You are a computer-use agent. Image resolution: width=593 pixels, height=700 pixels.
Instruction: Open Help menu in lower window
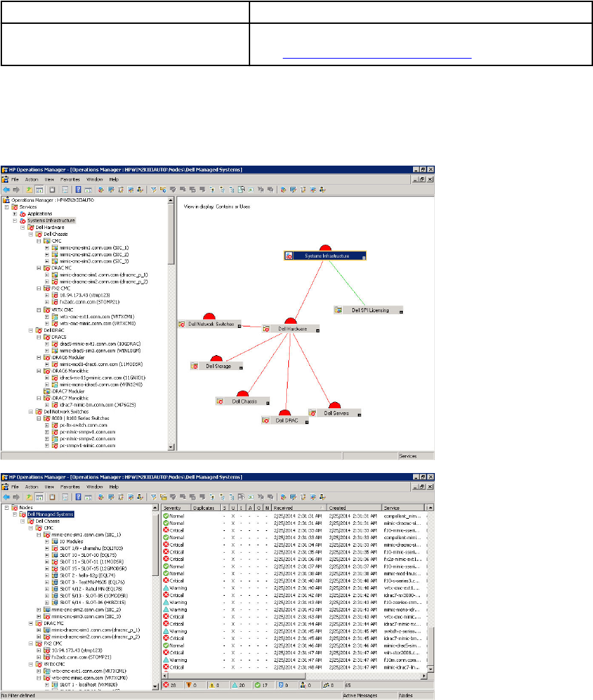114,487
